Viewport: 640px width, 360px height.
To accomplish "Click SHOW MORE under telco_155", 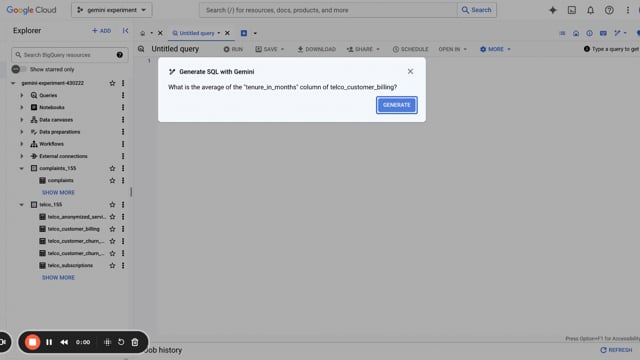I will coord(58,278).
